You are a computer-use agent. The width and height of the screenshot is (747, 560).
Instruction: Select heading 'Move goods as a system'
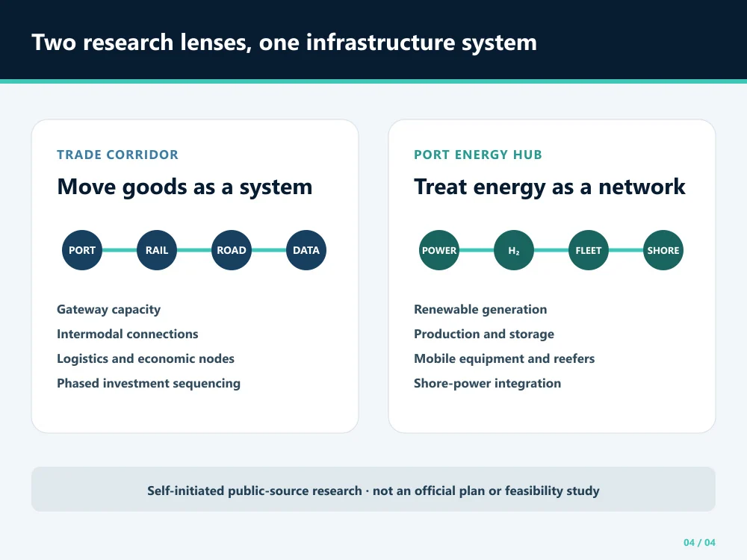[x=185, y=187]
